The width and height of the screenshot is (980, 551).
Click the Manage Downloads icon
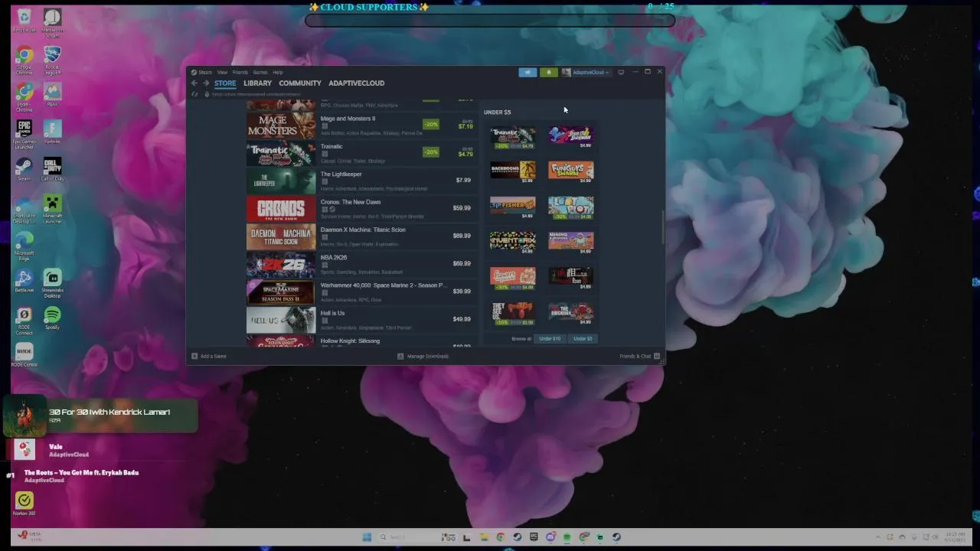pyautogui.click(x=400, y=356)
